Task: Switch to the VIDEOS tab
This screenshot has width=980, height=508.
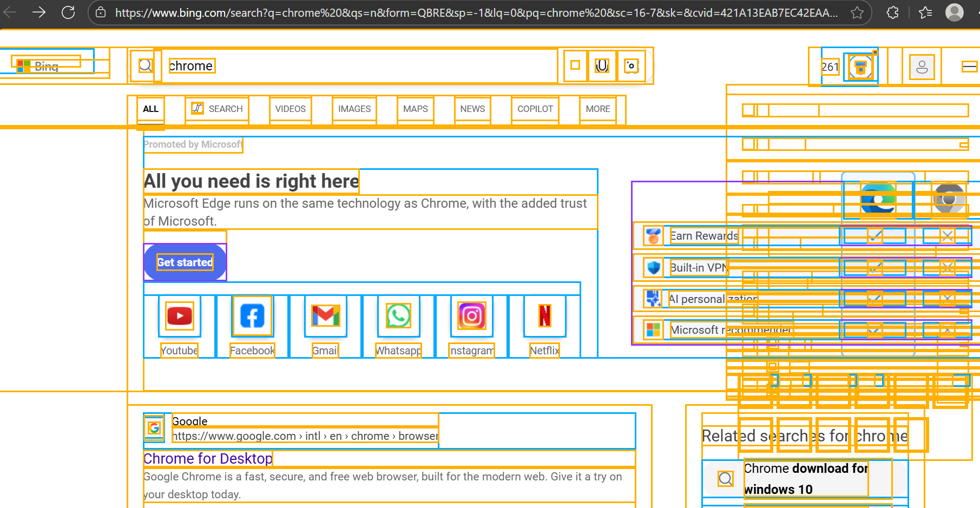Action: click(291, 109)
